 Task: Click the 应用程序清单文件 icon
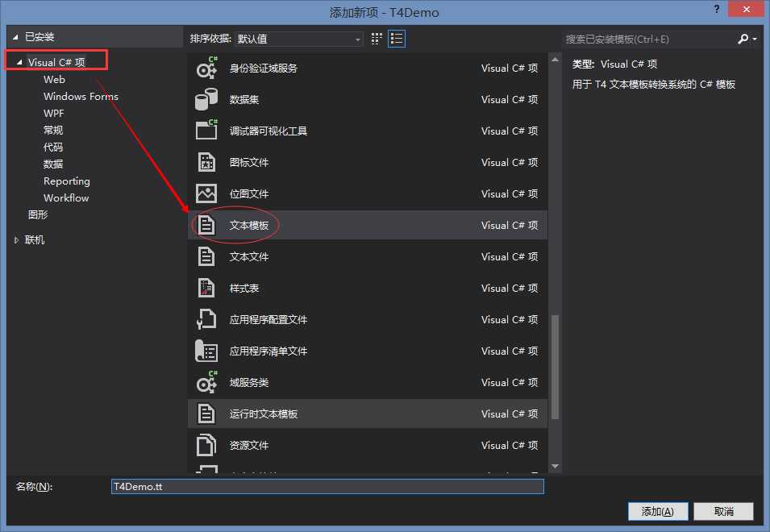(x=206, y=351)
